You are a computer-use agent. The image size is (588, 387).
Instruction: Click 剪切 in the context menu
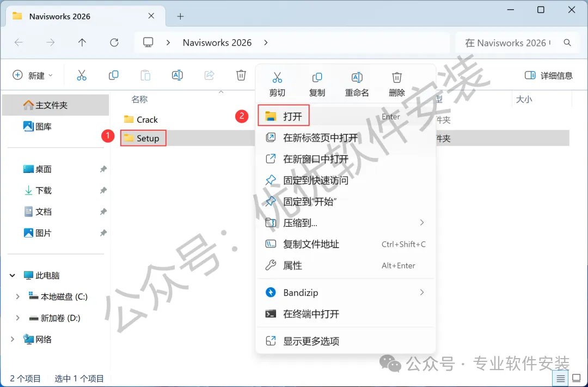(277, 84)
